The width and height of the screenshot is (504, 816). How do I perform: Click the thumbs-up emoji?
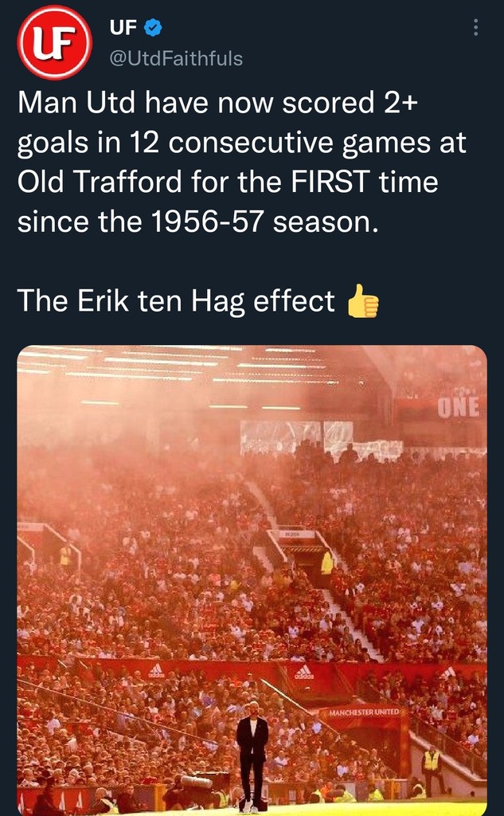point(363,302)
